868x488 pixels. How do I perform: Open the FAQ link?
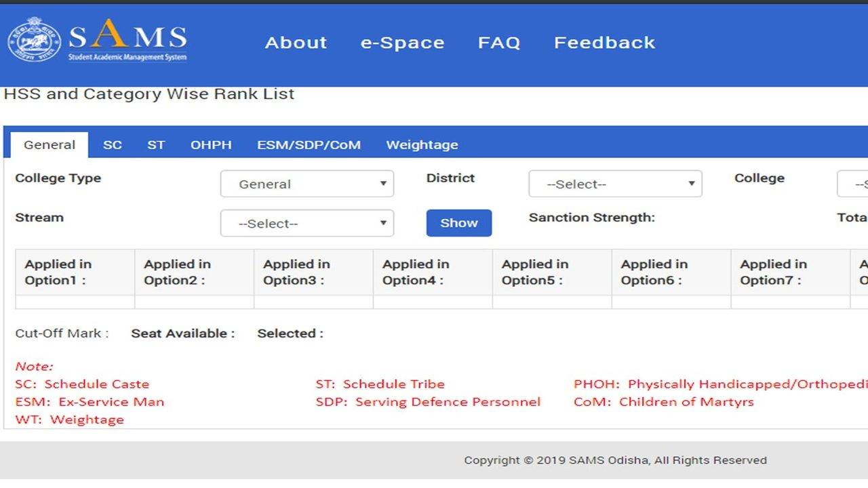click(x=499, y=43)
